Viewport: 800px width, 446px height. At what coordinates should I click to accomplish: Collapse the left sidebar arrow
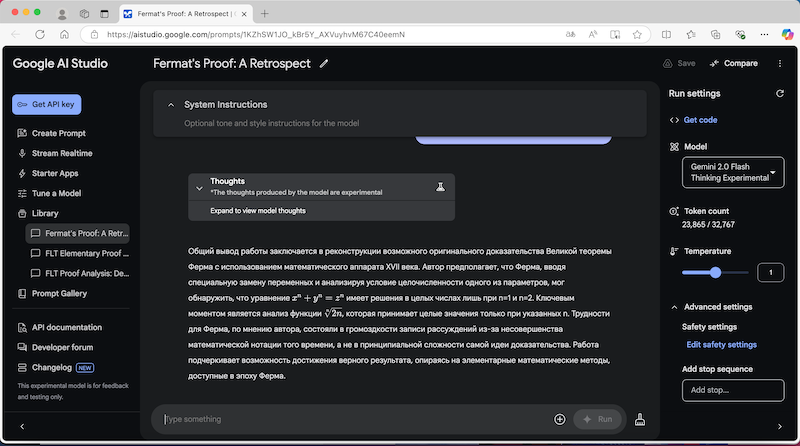(x=22, y=426)
